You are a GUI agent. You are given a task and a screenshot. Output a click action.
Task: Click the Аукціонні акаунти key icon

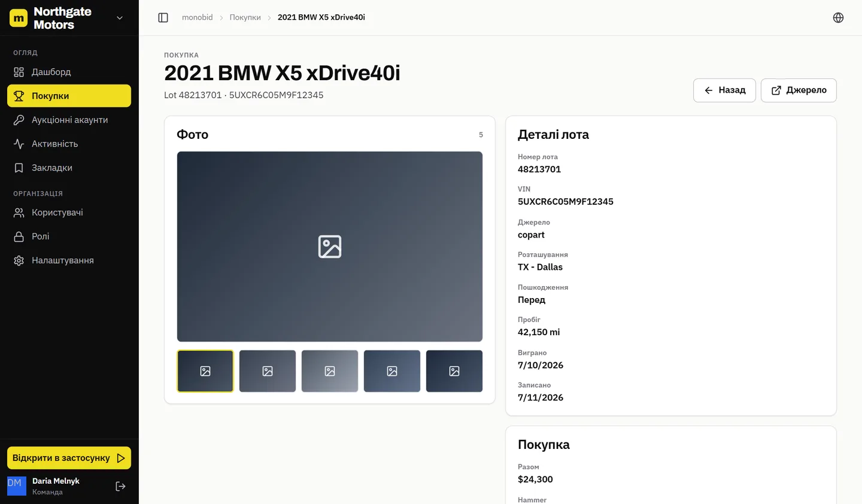click(19, 120)
